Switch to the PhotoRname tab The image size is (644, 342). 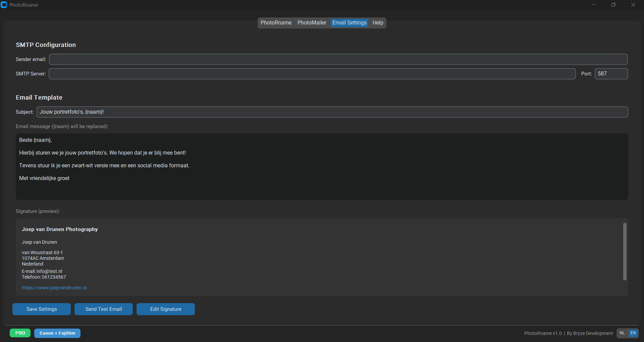[276, 23]
